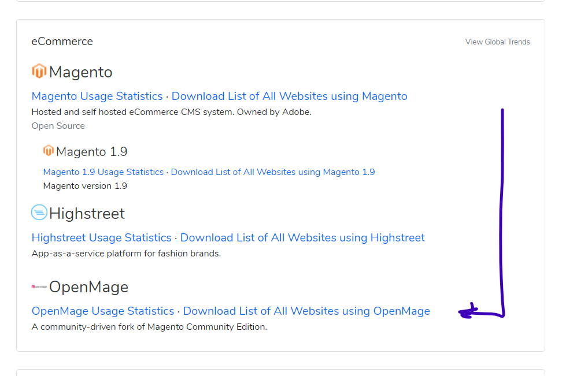
Task: Click the Highstreet heading text
Action: pyautogui.click(x=87, y=214)
